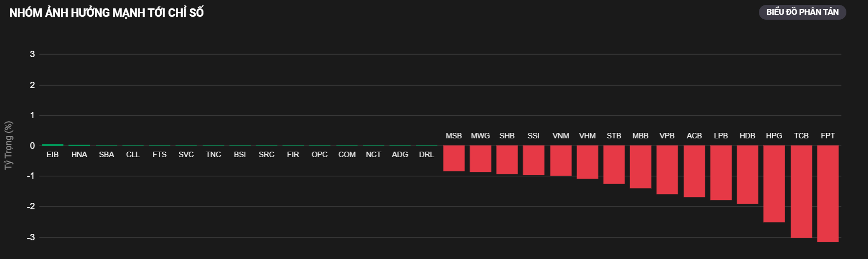This screenshot has width=868, height=259.
Task: Click the VHM label above its bar
Action: tap(587, 136)
